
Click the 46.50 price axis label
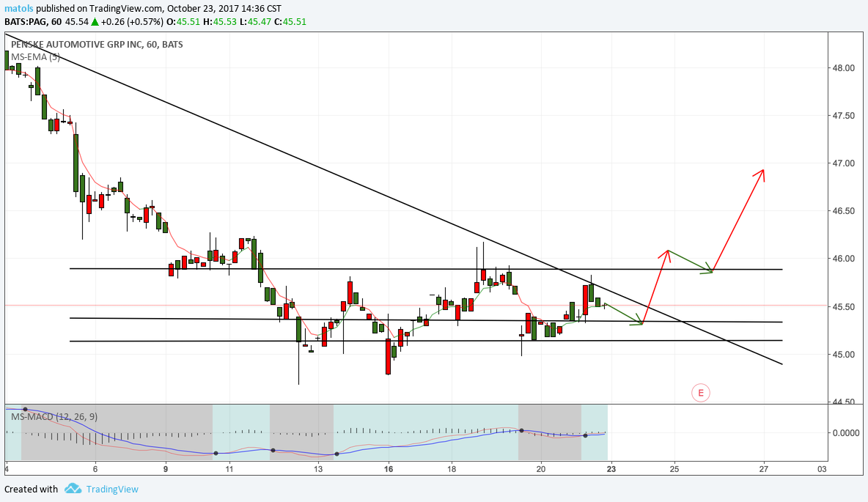coord(845,212)
